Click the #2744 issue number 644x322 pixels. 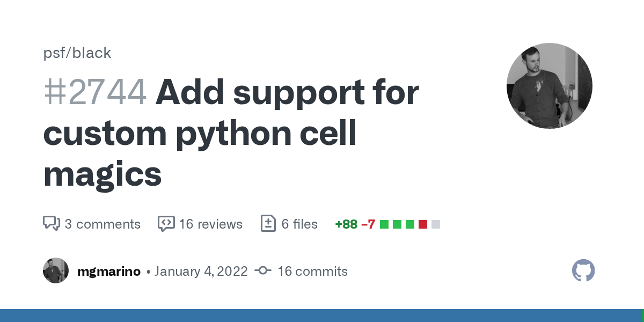(x=95, y=92)
